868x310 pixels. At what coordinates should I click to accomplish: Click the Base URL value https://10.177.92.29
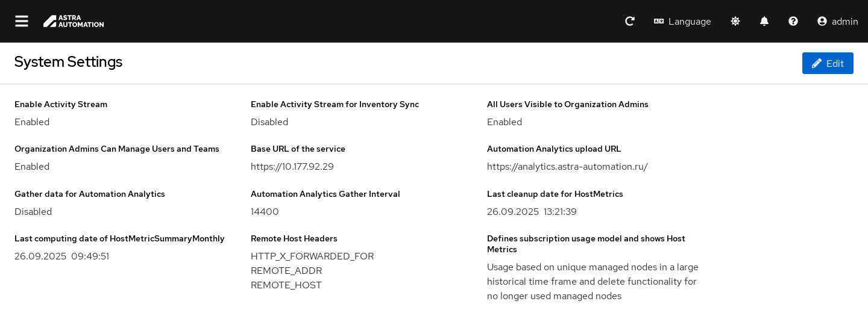(292, 167)
